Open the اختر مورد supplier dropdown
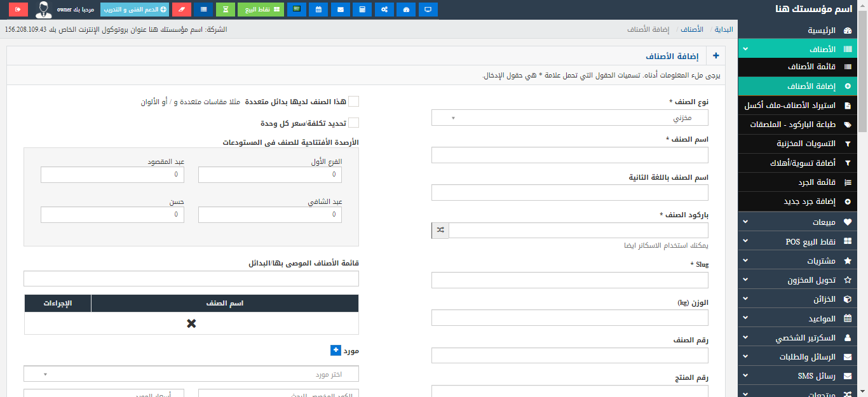Screen dimensions: 868x397 tap(191, 374)
